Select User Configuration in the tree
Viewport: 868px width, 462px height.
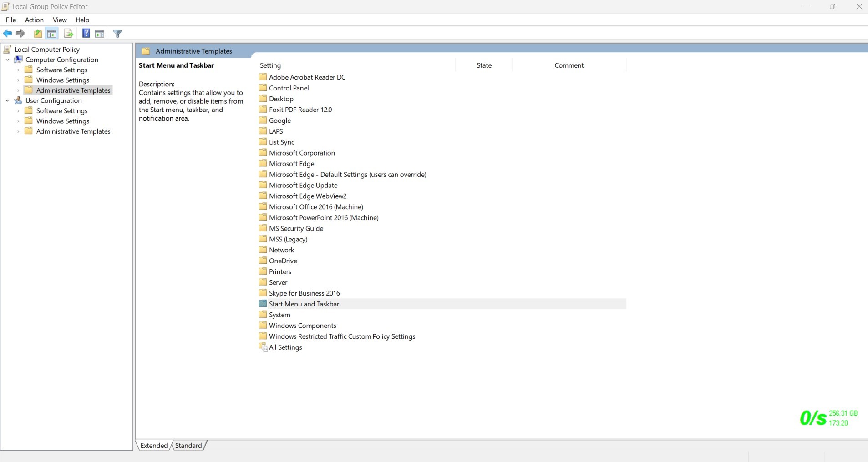54,100
